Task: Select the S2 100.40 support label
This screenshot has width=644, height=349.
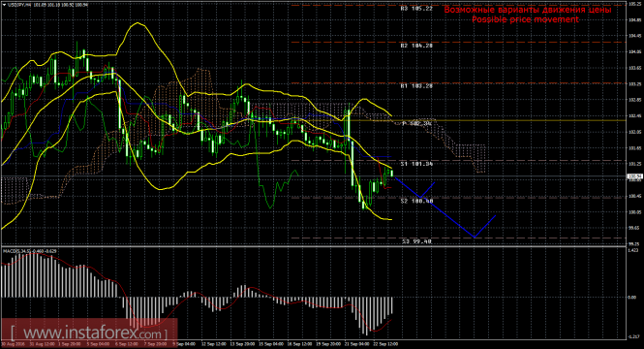Action: coord(416,201)
